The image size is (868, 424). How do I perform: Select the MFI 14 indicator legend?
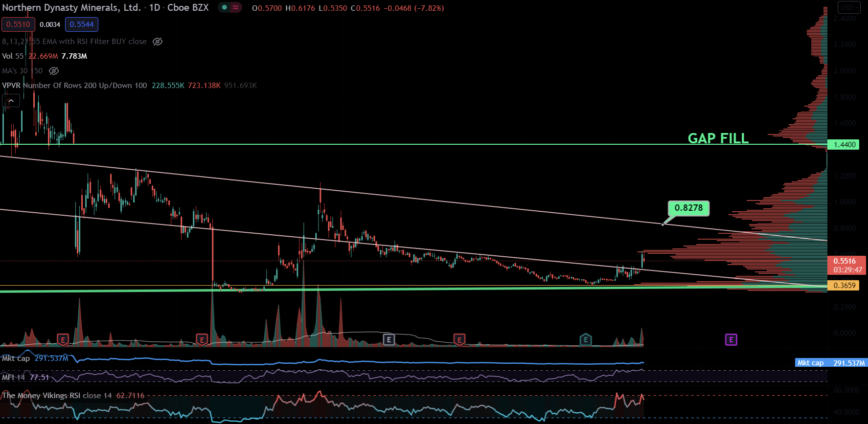coord(14,378)
